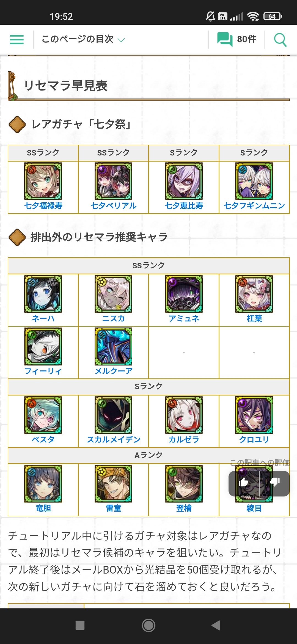Open ネーハ character thumbnail
Image resolution: width=297 pixels, height=644 pixels.
pos(43,294)
